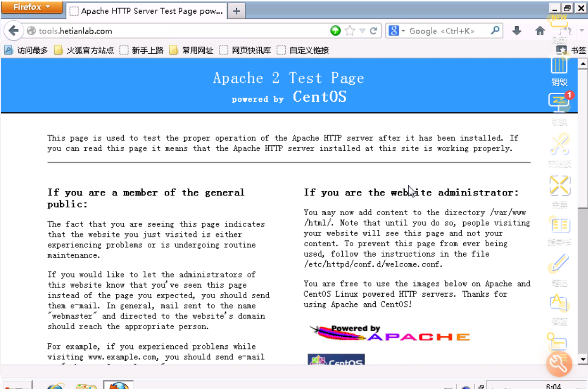Screen dimensions: 588x389
Task: Click 'If you are the website administrator:' heading
Action: (411, 192)
